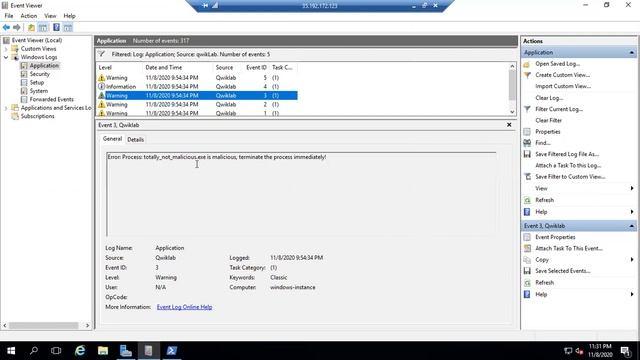
Task: Click the Level column header
Action: (120, 68)
